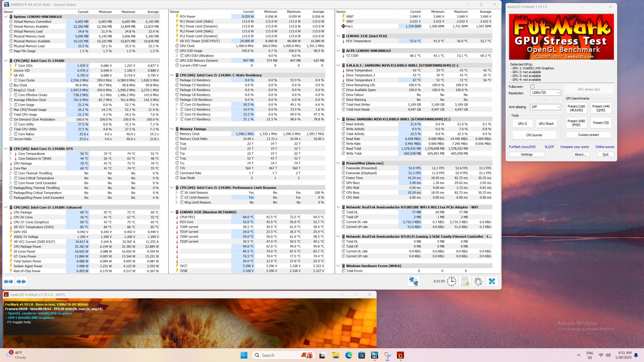Viewport: 644px width, 362px height.
Task: Open the HWiNFO remote network monitoring icon
Action: click(414, 282)
